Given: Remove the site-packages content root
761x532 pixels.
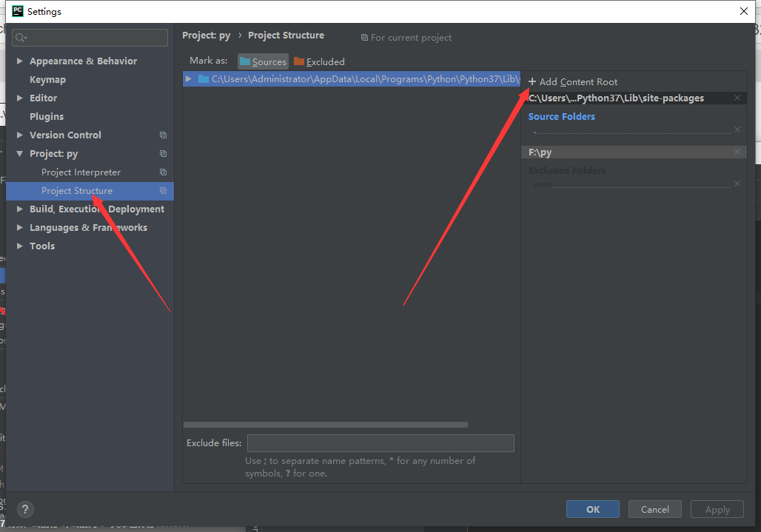Looking at the screenshot, I should [x=737, y=98].
